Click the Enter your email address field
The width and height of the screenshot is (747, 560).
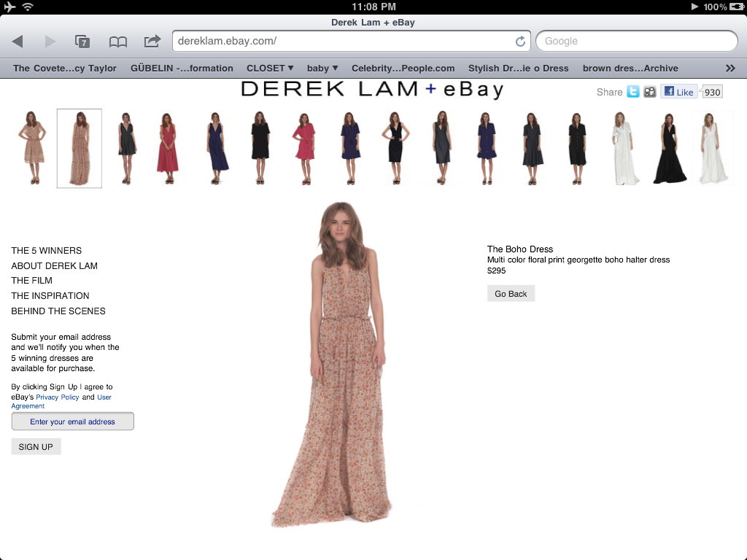coord(72,421)
